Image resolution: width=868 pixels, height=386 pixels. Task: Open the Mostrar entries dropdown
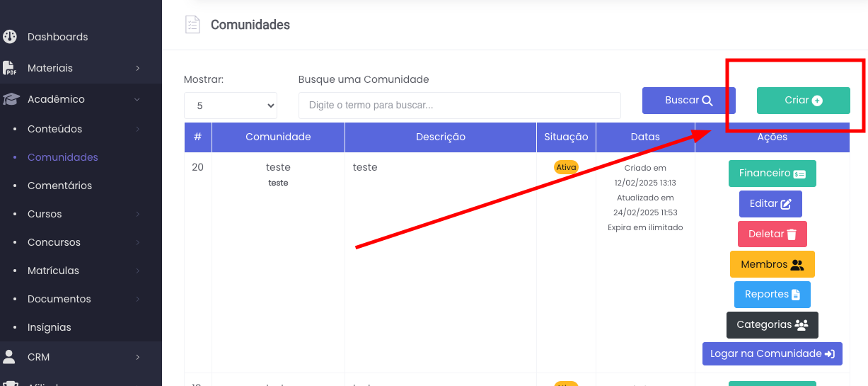(x=231, y=106)
